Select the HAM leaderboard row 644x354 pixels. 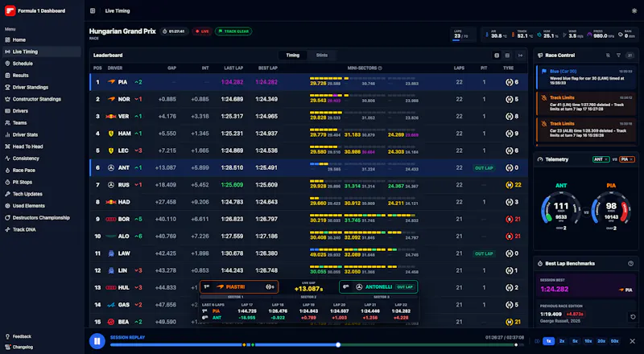(x=308, y=134)
